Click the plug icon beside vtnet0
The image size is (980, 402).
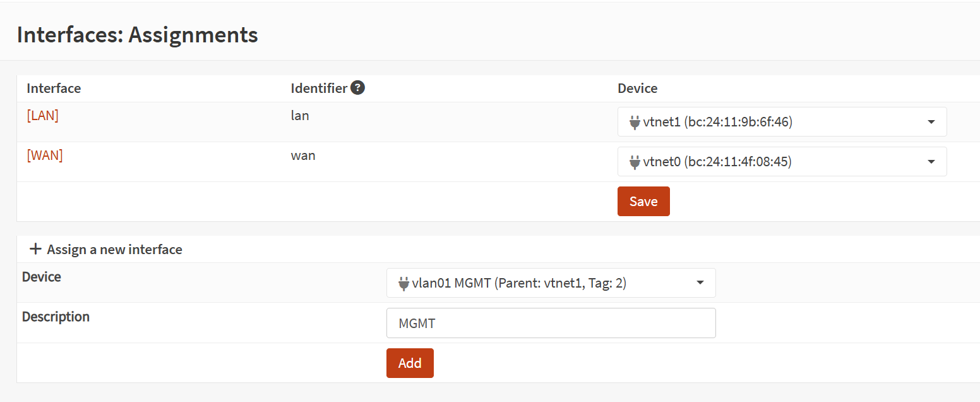[x=635, y=162]
